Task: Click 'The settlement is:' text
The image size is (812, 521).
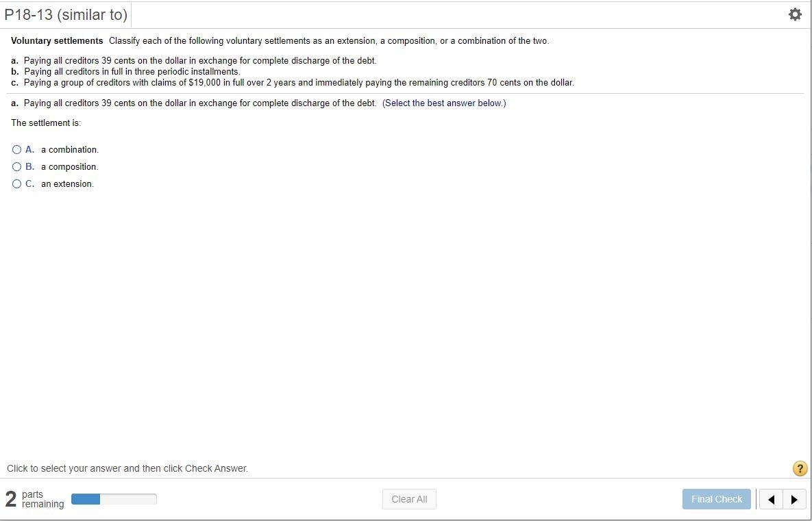Action: tap(46, 123)
